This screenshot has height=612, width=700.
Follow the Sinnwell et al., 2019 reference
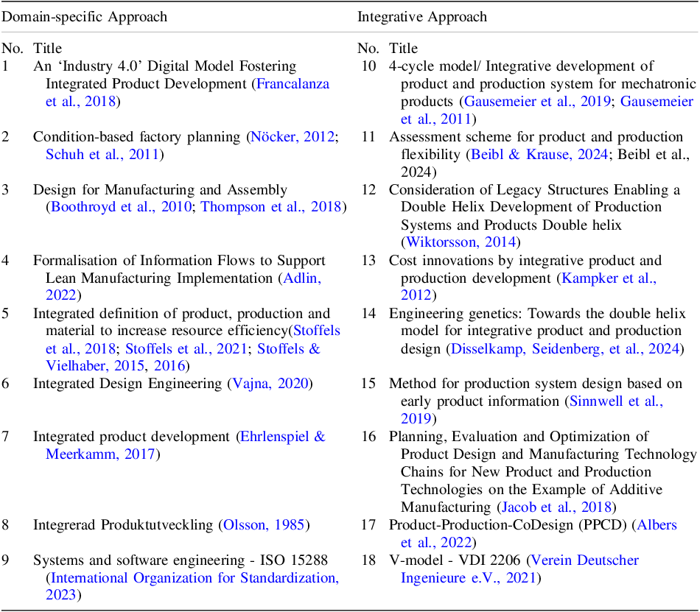coord(616,401)
